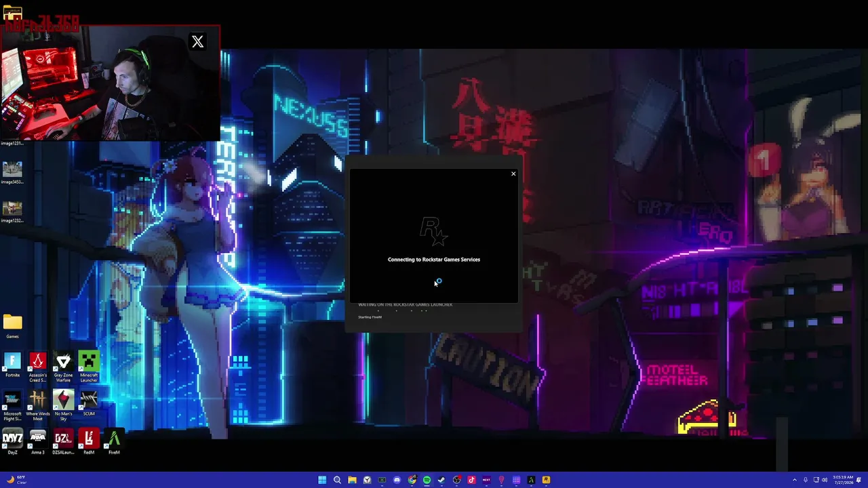The image size is (868, 488).
Task: Switch to Discord in taskbar
Action: (x=397, y=480)
